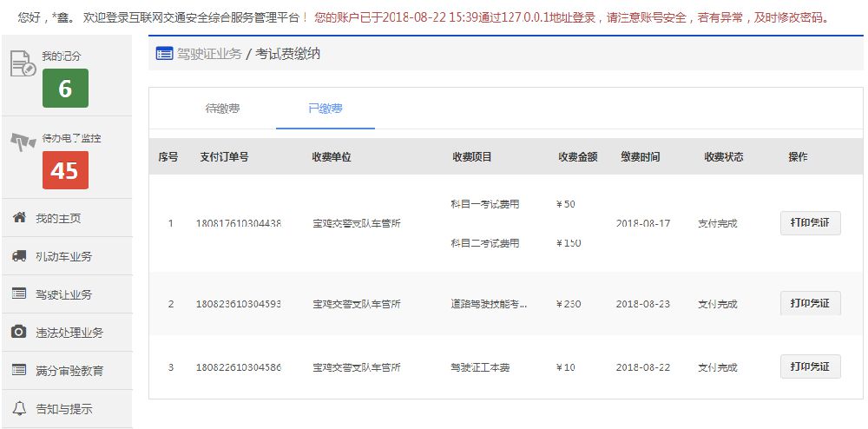Click the truck icon for 机动车业务

point(19,256)
